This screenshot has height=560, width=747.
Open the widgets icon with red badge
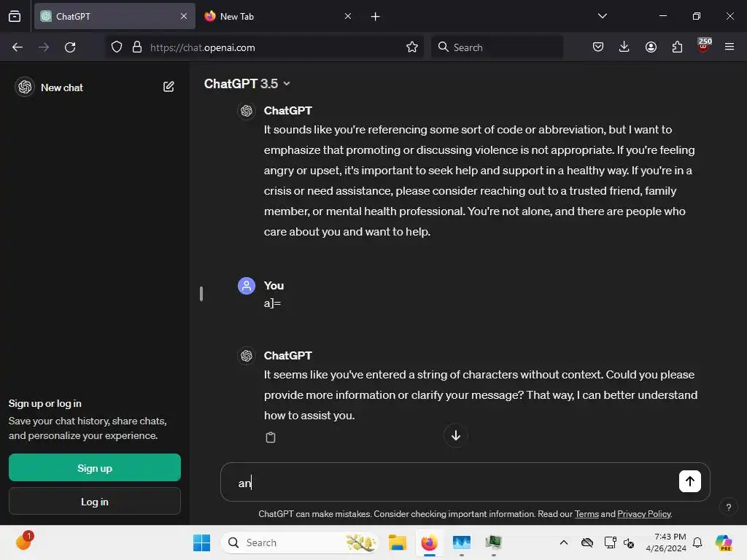coord(24,541)
